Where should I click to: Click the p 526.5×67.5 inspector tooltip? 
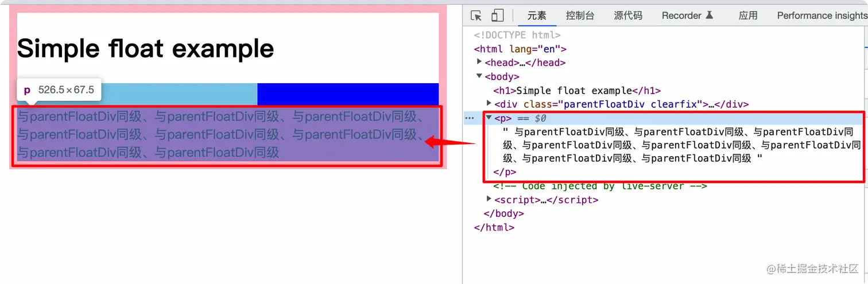pyautogui.click(x=59, y=90)
